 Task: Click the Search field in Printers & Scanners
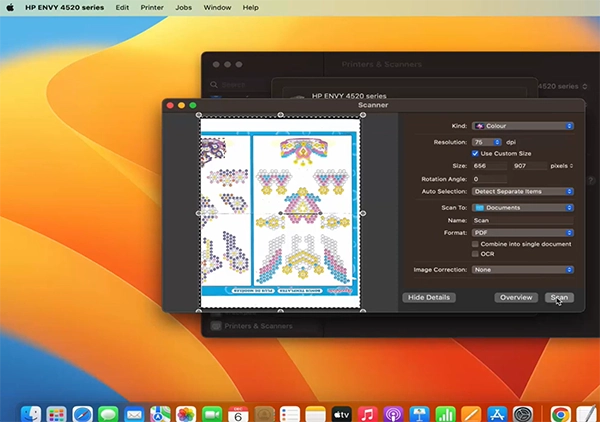(x=238, y=85)
